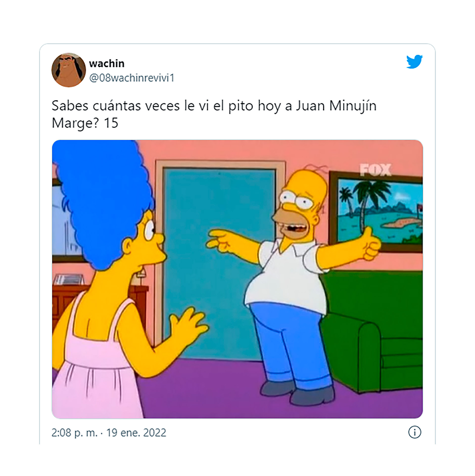Image resolution: width=475 pixels, height=476 pixels.
Task: Open the handle @08wachinrevivi1
Action: (x=132, y=78)
